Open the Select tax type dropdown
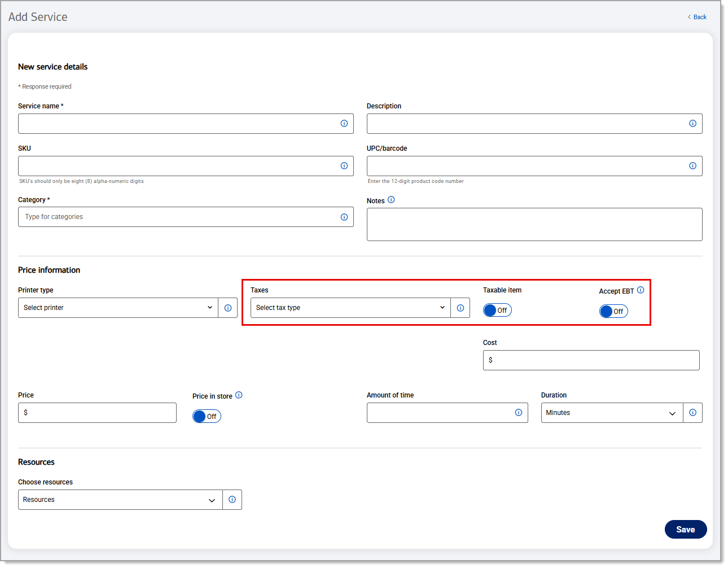728x568 pixels. (350, 308)
